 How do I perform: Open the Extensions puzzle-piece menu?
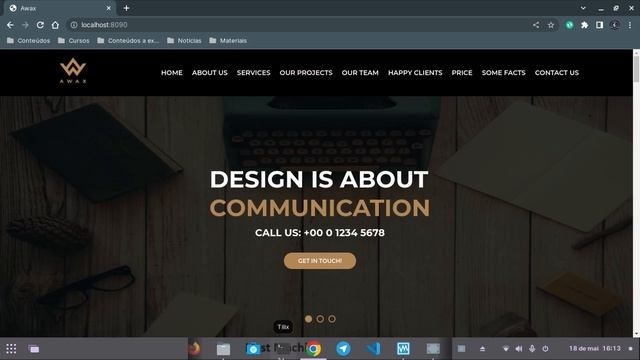(584, 25)
